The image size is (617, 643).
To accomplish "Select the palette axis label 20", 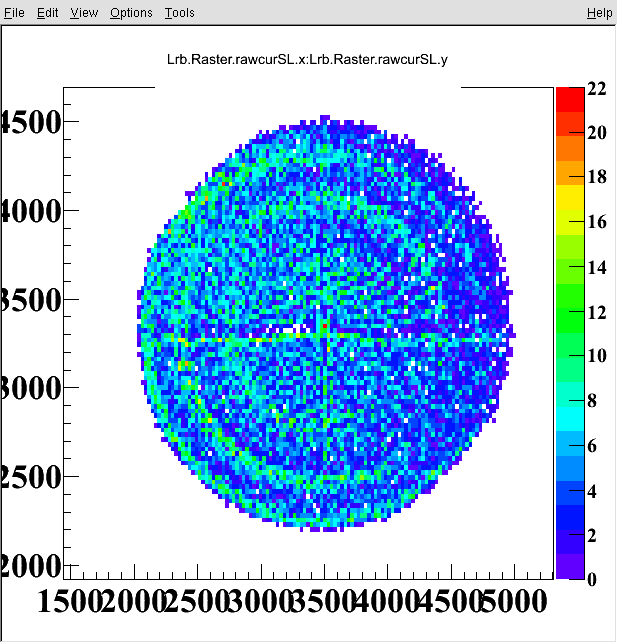I will [x=597, y=133].
